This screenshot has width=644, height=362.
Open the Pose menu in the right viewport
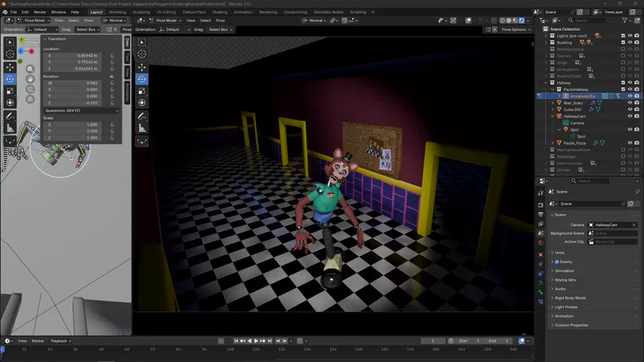(x=220, y=20)
